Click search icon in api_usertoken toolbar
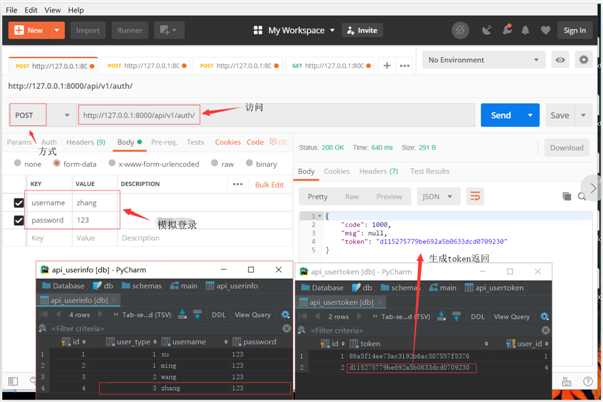603x402 pixels. pos(545,317)
